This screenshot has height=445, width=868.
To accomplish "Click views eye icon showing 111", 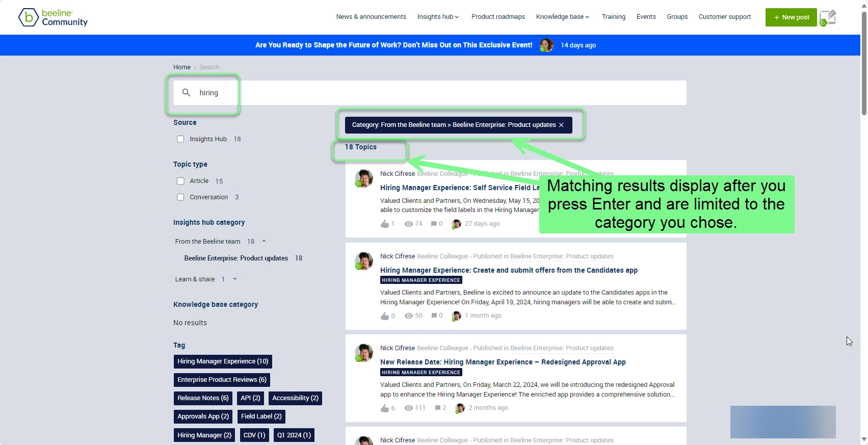I will pyautogui.click(x=409, y=408).
